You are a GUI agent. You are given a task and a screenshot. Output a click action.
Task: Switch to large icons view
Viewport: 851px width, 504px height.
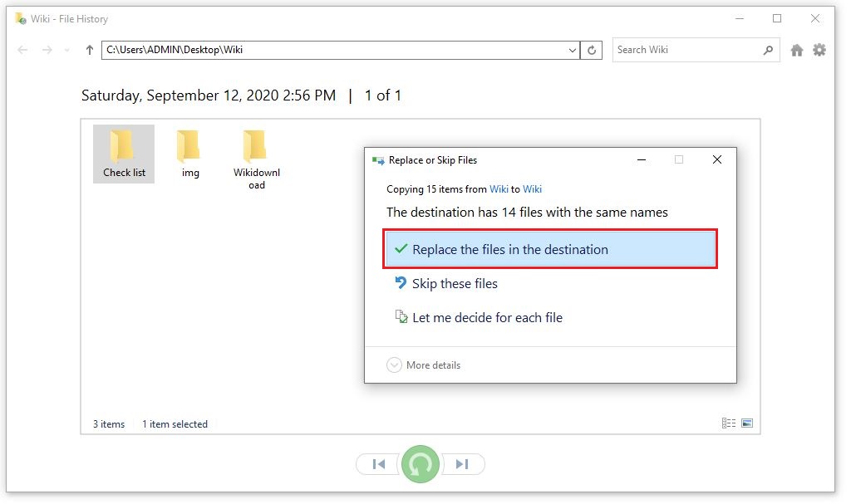pos(747,423)
